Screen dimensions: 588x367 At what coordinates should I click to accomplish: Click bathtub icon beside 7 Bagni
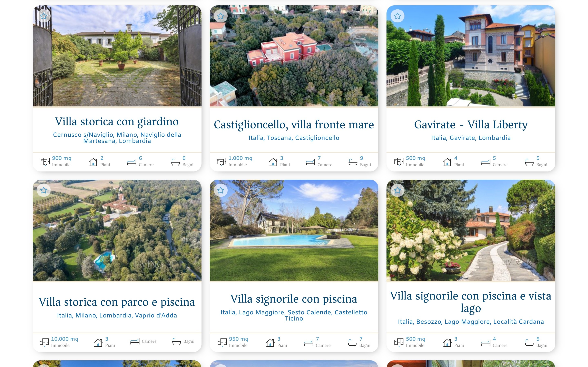click(x=352, y=343)
